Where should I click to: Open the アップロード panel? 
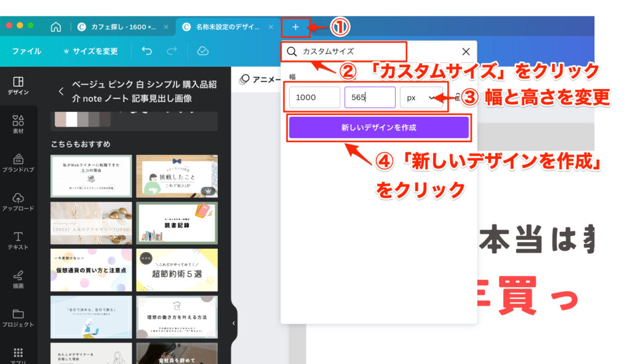18,202
